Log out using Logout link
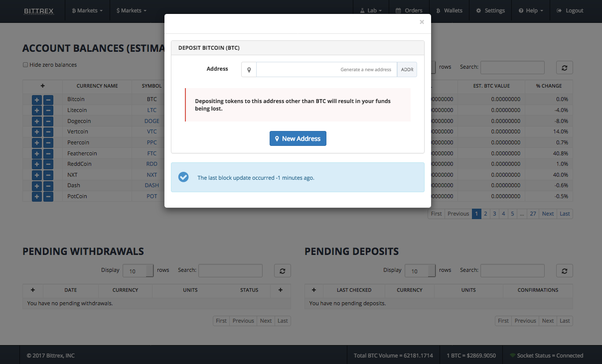The width and height of the screenshot is (602, 364). pos(570,10)
